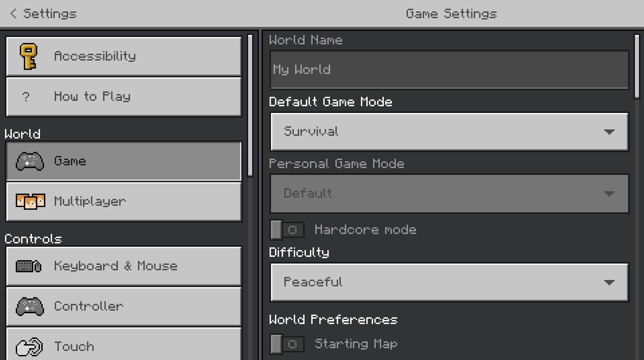Viewport: 644px width, 360px height.
Task: Click the right panel scrollbar handle
Action: click(x=637, y=66)
